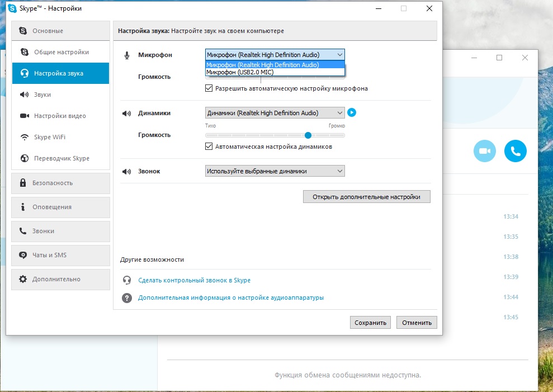Start a video call in background Skype window

pyautogui.click(x=485, y=151)
